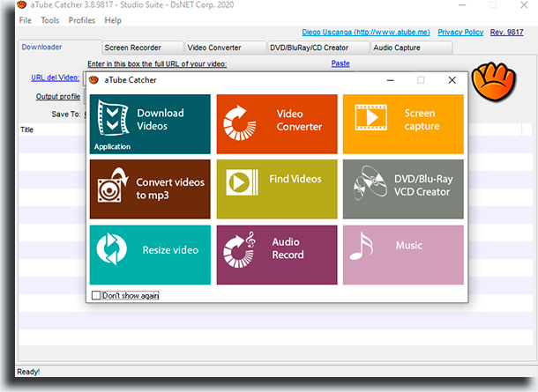Maximize the aTube Catcher dialog

pyautogui.click(x=421, y=80)
